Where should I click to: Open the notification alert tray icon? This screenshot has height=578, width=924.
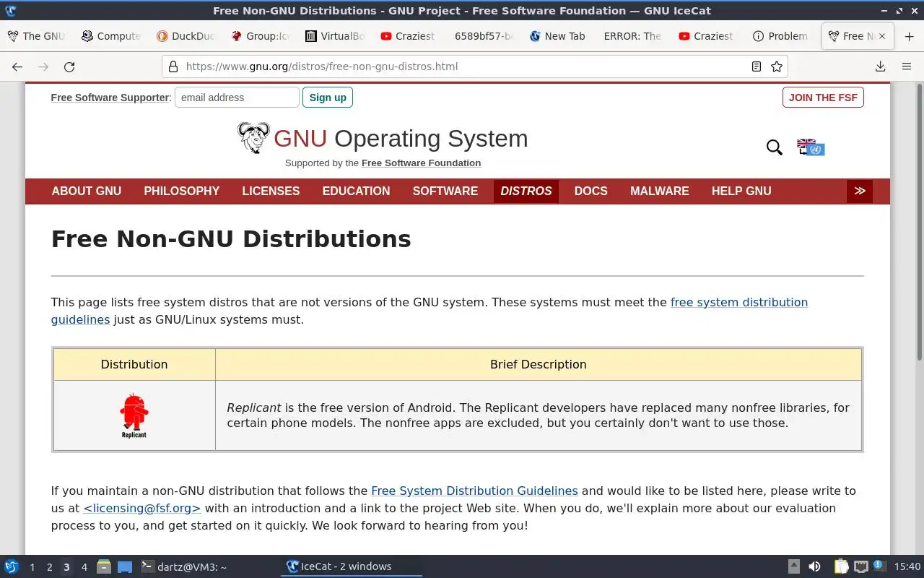[x=879, y=566]
